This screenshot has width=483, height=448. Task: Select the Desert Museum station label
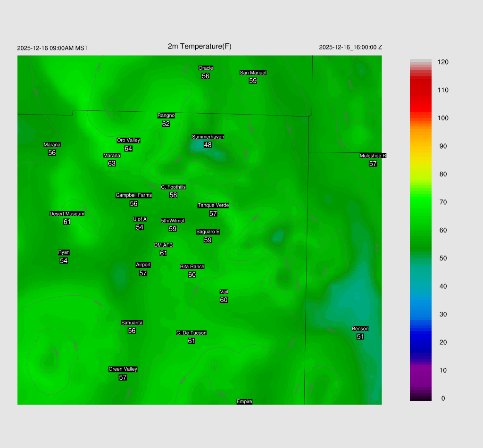tap(67, 214)
